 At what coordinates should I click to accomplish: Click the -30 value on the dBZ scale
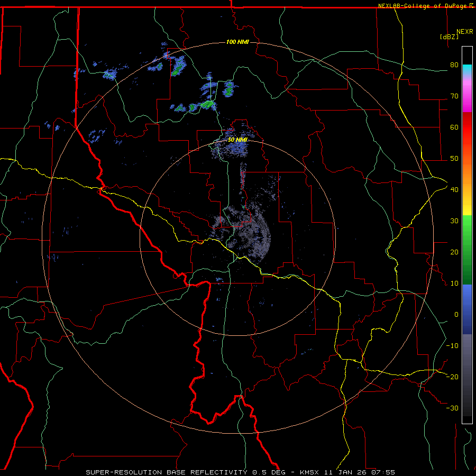[452, 408]
